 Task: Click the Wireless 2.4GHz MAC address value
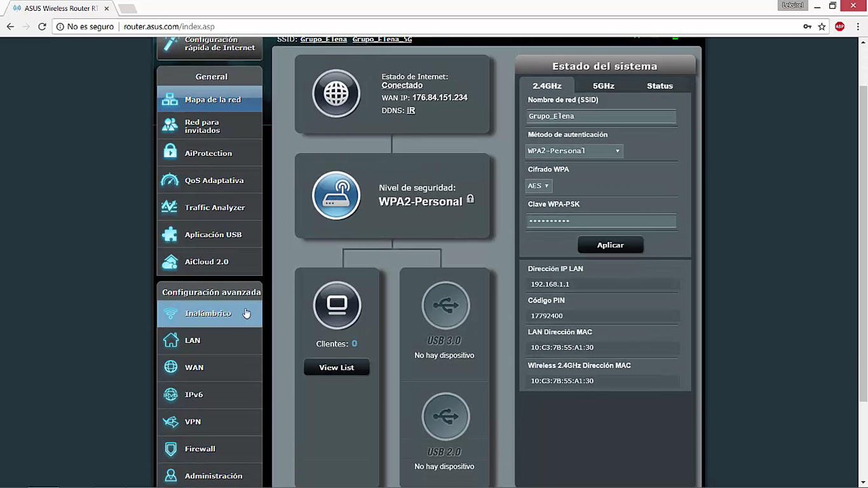pos(562,381)
